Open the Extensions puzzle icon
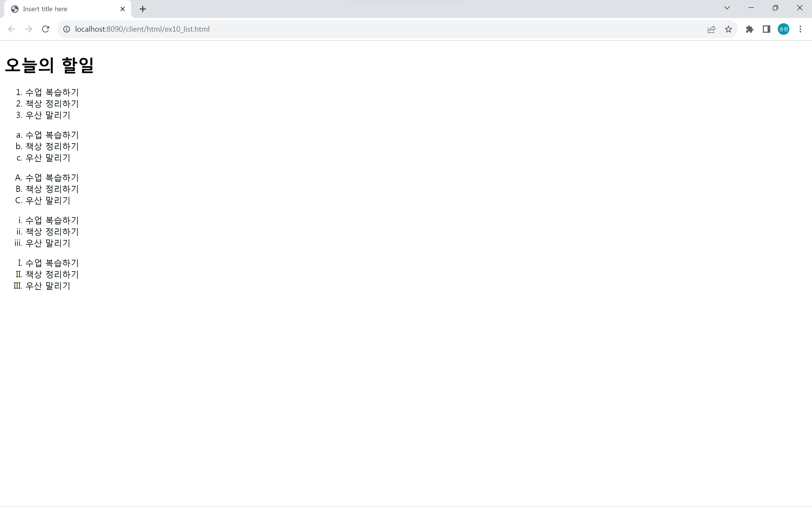This screenshot has width=812, height=507. [x=749, y=29]
